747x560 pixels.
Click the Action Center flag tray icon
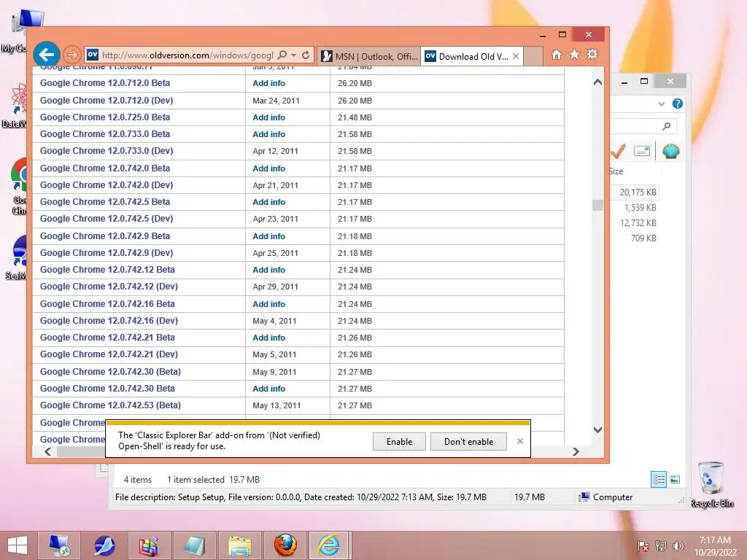click(x=643, y=546)
